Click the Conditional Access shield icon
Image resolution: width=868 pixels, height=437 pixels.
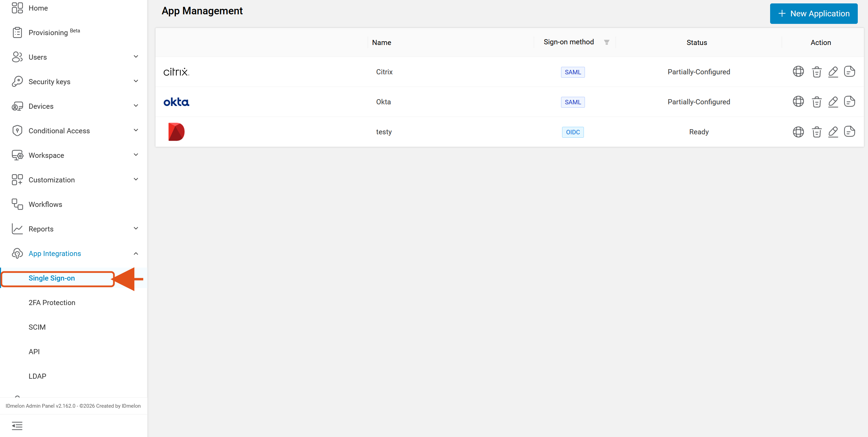click(17, 131)
